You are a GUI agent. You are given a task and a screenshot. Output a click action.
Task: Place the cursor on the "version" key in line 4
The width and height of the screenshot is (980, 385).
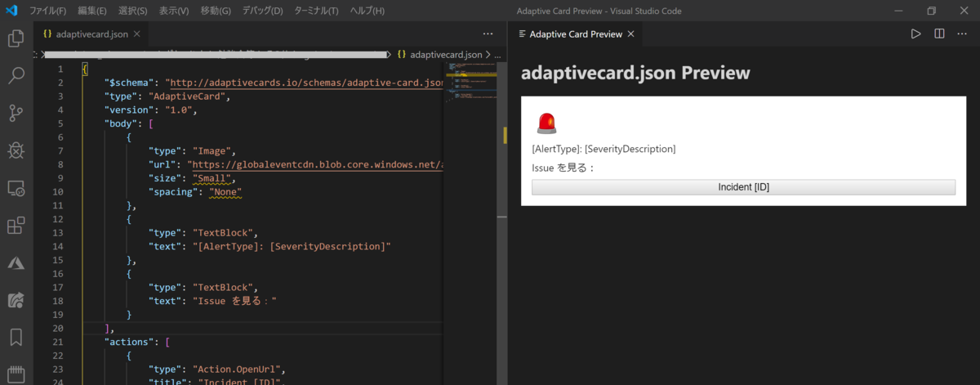131,110
